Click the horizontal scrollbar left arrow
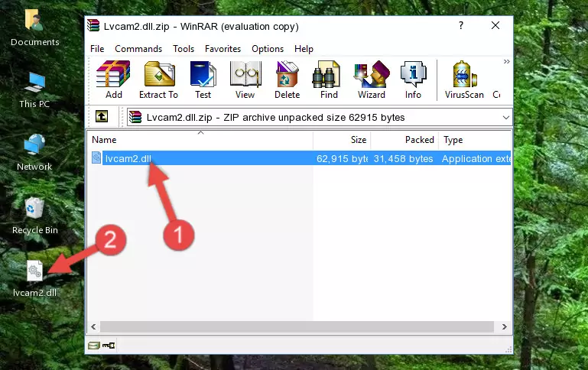 pos(93,327)
